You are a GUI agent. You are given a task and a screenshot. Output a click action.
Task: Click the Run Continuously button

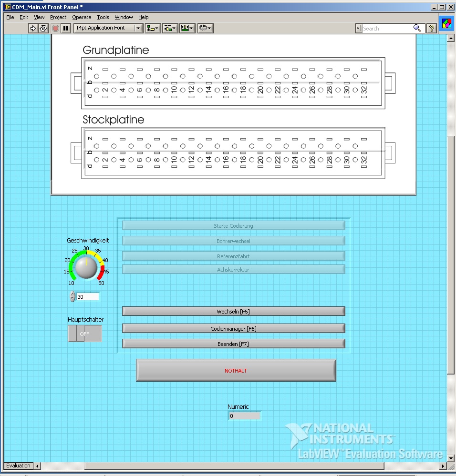pos(43,28)
